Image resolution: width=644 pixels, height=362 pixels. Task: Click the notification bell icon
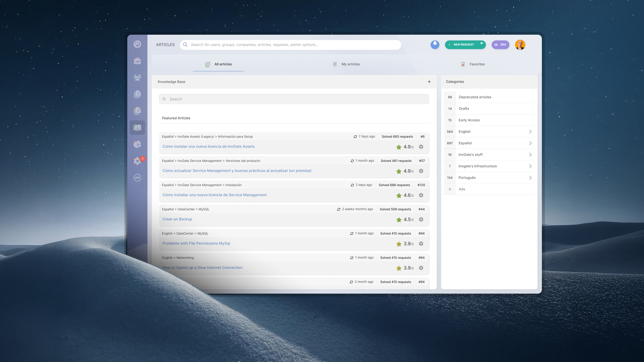click(x=435, y=44)
